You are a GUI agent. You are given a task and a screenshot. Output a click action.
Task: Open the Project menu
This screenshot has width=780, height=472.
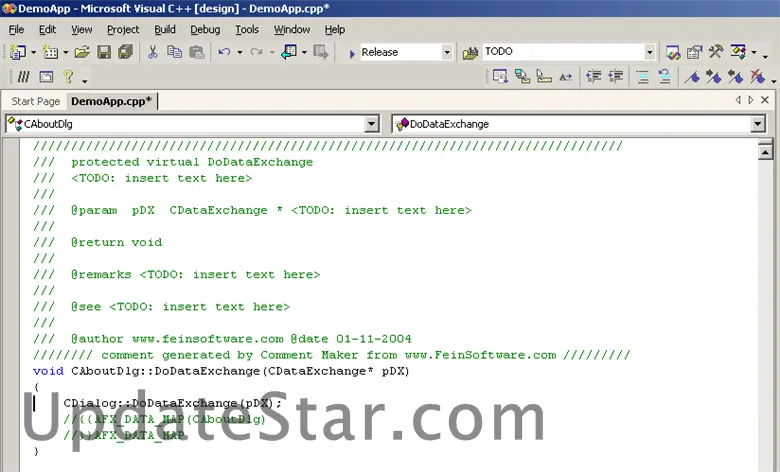click(x=123, y=29)
